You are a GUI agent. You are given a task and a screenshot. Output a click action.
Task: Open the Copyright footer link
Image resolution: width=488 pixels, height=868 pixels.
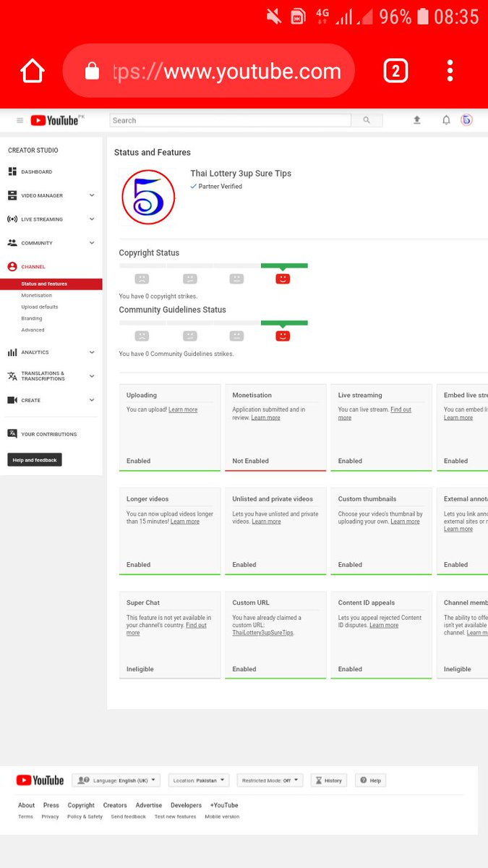[81, 805]
